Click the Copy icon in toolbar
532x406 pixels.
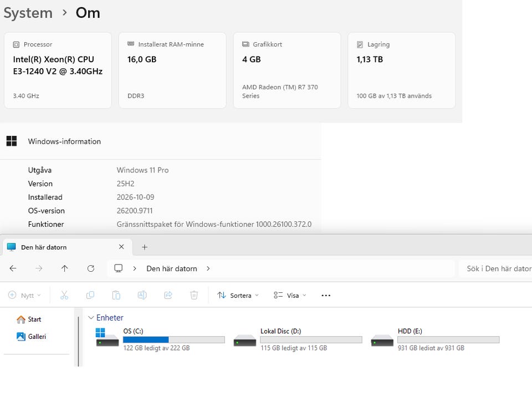(90, 295)
